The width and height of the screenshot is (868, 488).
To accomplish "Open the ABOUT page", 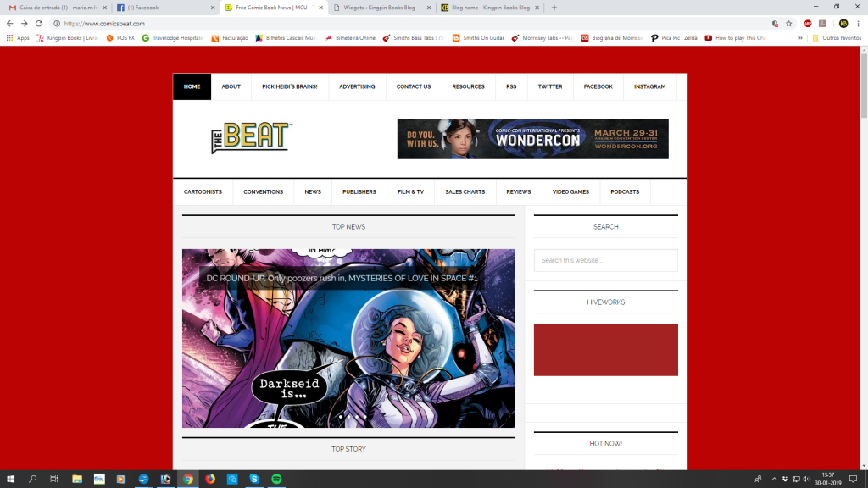I will tap(231, 87).
